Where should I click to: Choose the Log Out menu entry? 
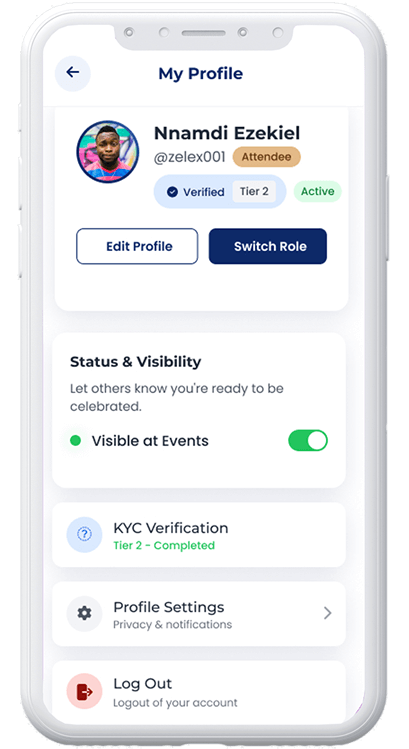click(199, 692)
